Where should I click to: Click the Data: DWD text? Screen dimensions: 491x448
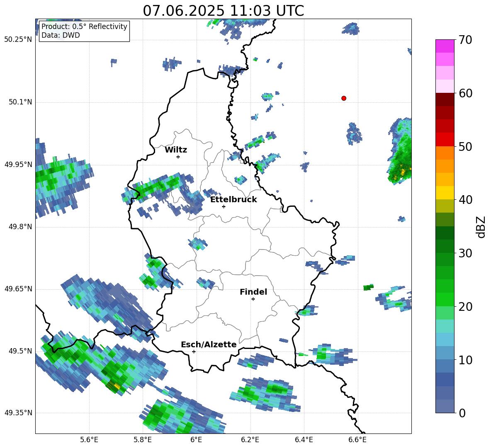point(61,35)
